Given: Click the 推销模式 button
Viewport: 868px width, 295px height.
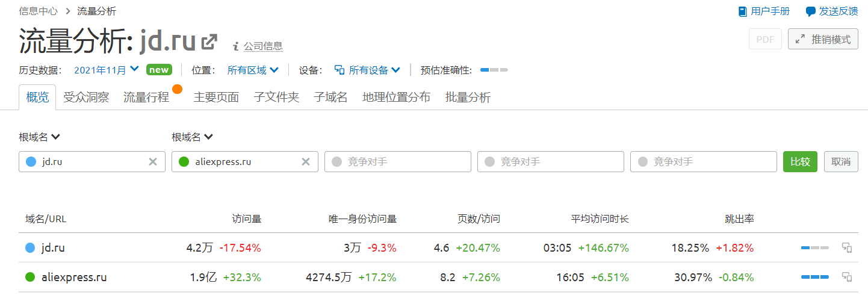Looking at the screenshot, I should [x=823, y=39].
